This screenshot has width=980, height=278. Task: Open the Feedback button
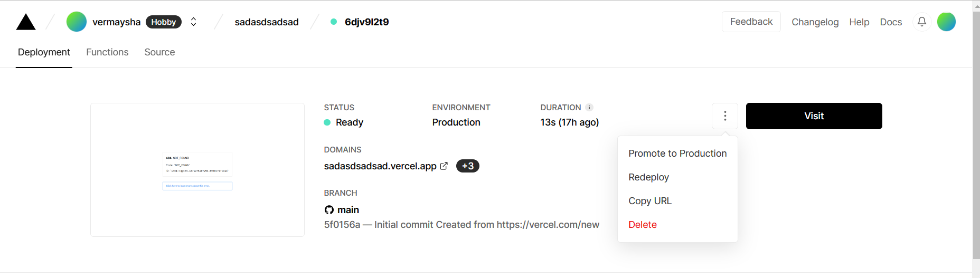[x=751, y=22]
